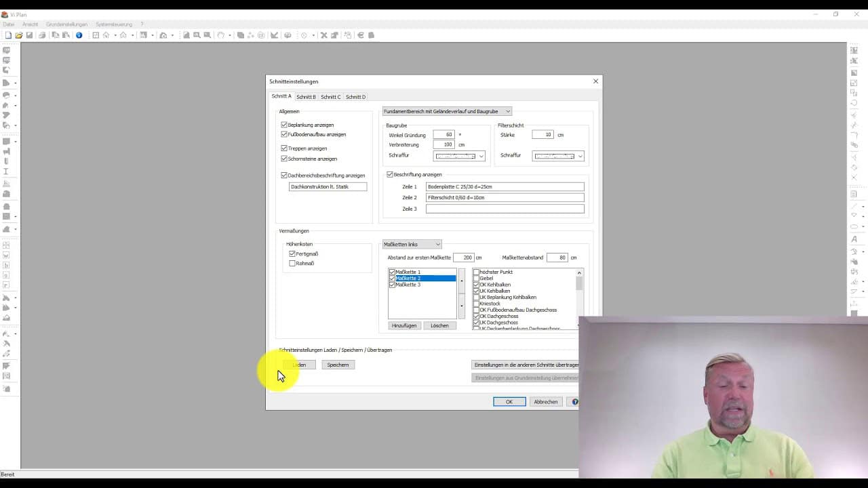Toggle Beschriftung anzeigen checkbox
Screen dimensions: 868x488
390,174
